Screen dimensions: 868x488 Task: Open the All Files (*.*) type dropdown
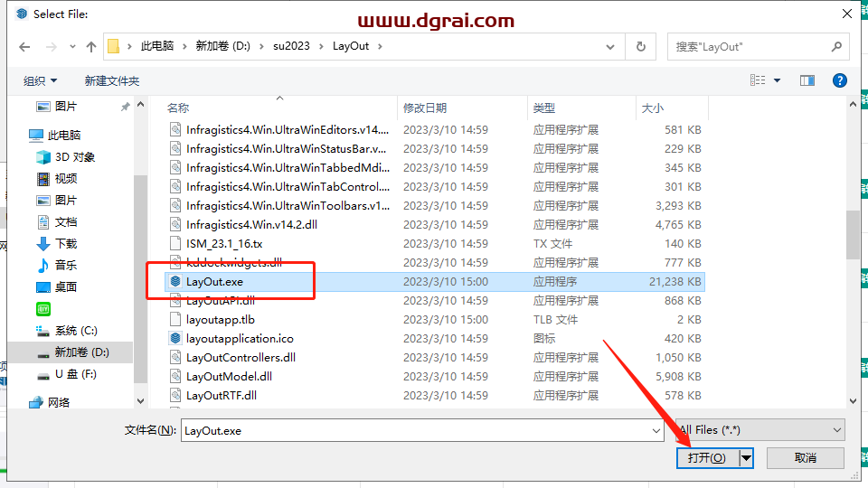[x=760, y=430]
